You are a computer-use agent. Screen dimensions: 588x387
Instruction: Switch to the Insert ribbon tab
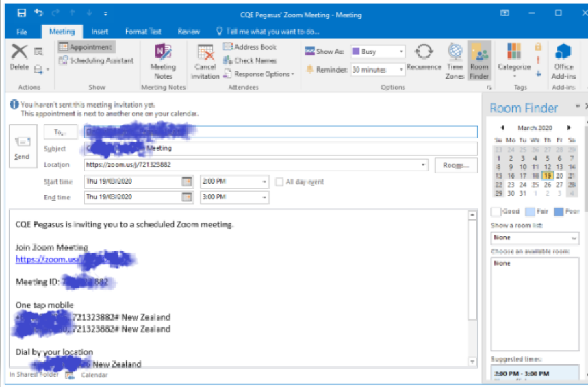(x=100, y=32)
